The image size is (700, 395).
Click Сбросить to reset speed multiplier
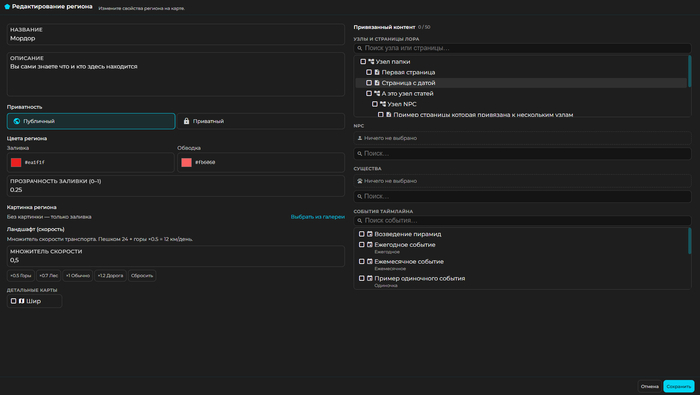coord(142,276)
